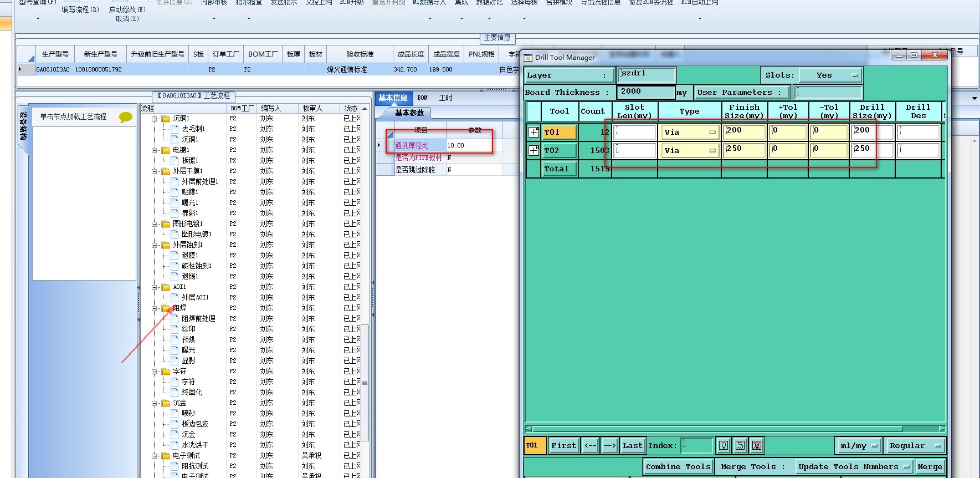Screen dimensions: 980x478
Task: Click the 阻焊 folder icon in tree
Action: (166, 308)
